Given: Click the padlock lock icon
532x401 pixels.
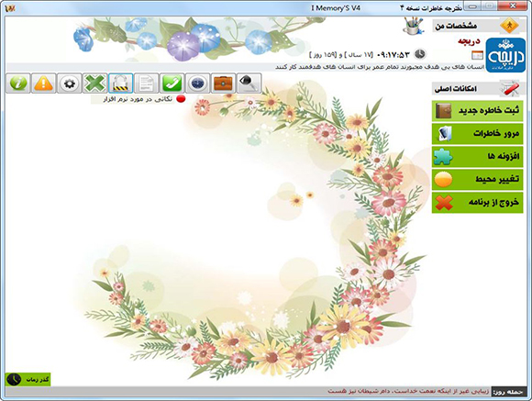Looking at the screenshot, I should click(121, 84).
